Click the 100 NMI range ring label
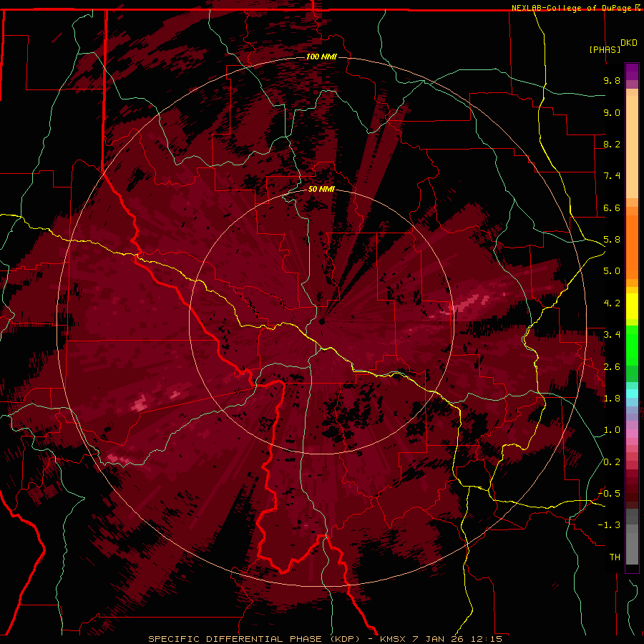This screenshot has width=644, height=644. (321, 57)
